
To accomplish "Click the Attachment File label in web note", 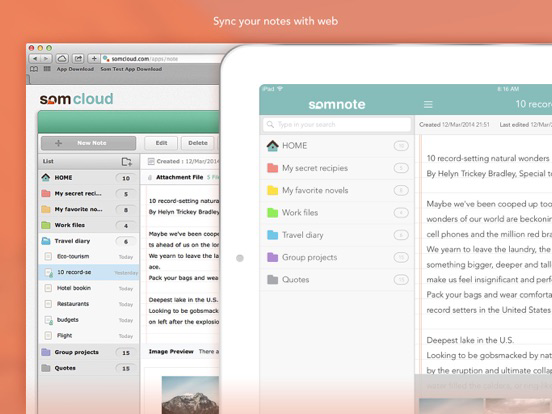I will tap(180, 177).
